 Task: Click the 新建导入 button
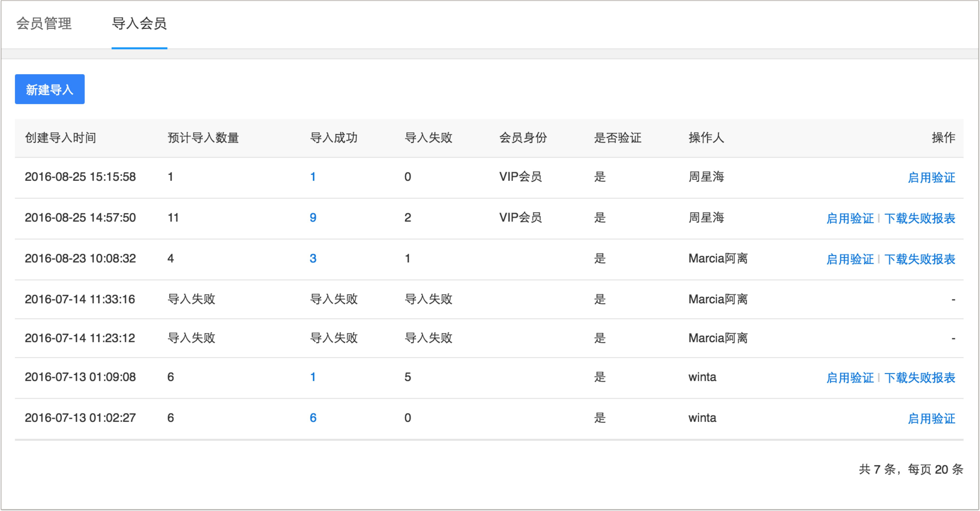50,89
